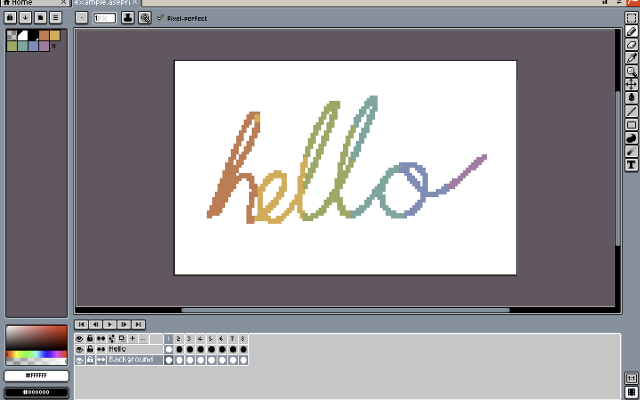The height and width of the screenshot is (400, 640).
Task: Click inside the color shade picker area
Action: pyautogui.click(x=36, y=338)
